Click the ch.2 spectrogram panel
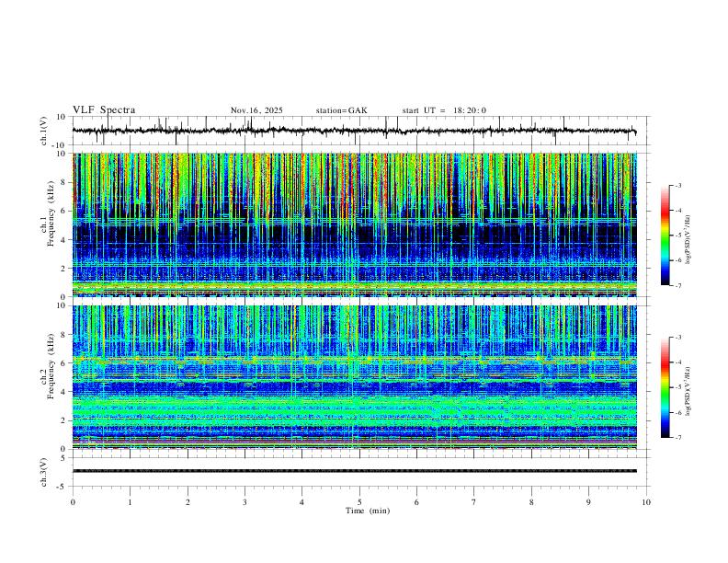 pos(355,377)
